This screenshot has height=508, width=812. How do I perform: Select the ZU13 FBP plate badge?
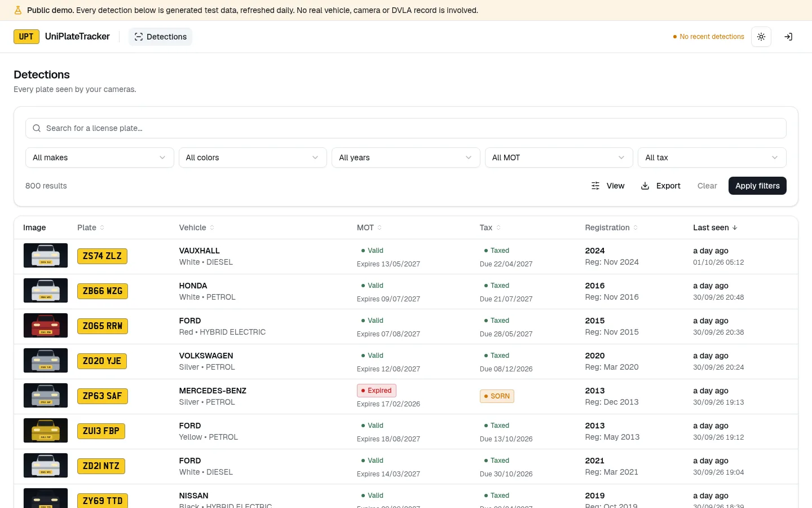[101, 431]
